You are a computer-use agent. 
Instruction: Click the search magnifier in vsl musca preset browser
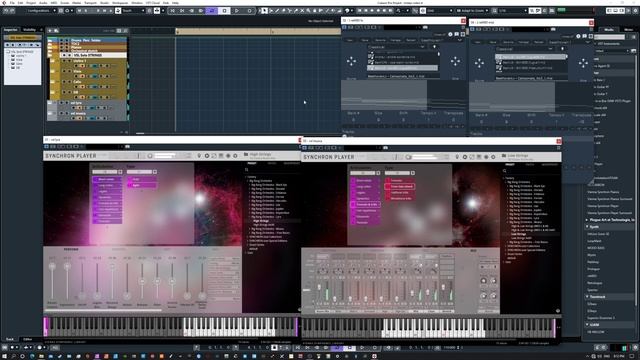pyautogui.click(x=504, y=171)
